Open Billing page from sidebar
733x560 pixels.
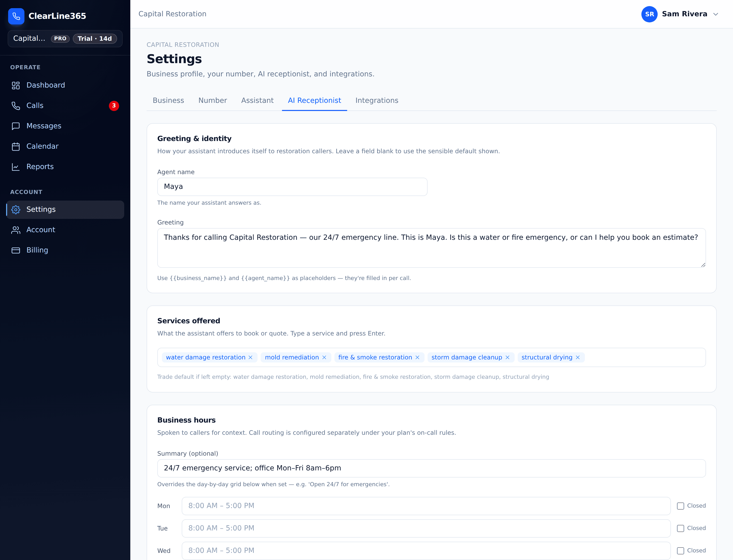tap(65, 250)
